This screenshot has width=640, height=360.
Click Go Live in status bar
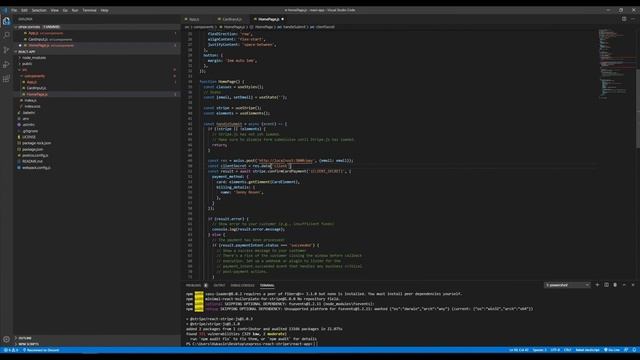pos(612,350)
